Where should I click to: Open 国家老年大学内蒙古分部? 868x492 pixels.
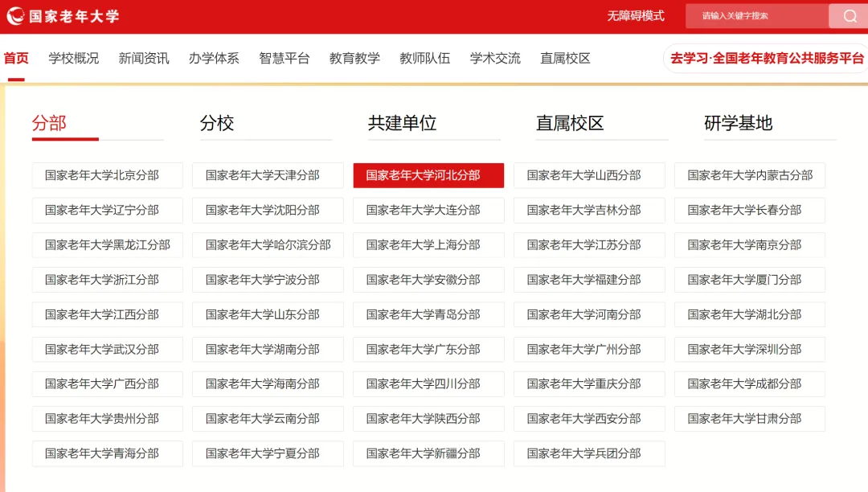750,175
